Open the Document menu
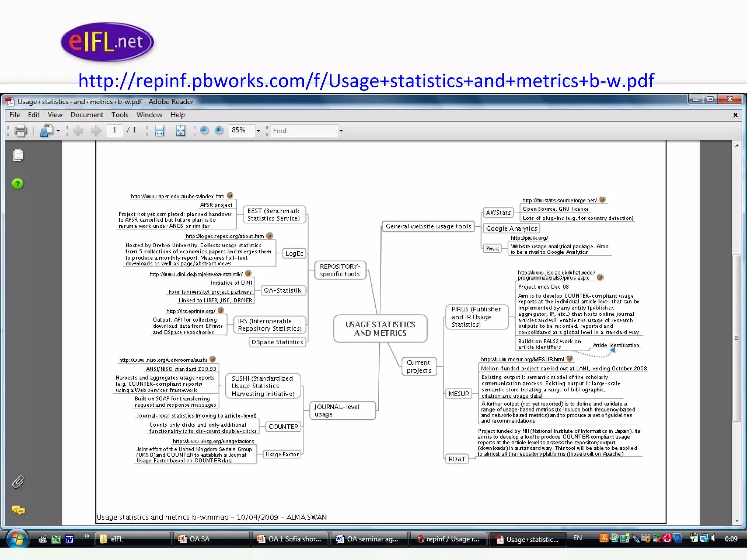Viewport: 747px width, 560px height. point(87,115)
